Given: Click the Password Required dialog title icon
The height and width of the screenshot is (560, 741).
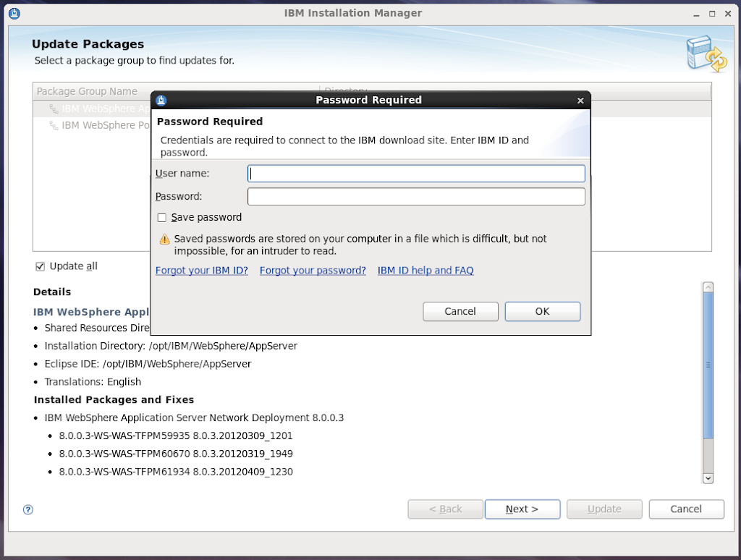Looking at the screenshot, I should pyautogui.click(x=161, y=101).
